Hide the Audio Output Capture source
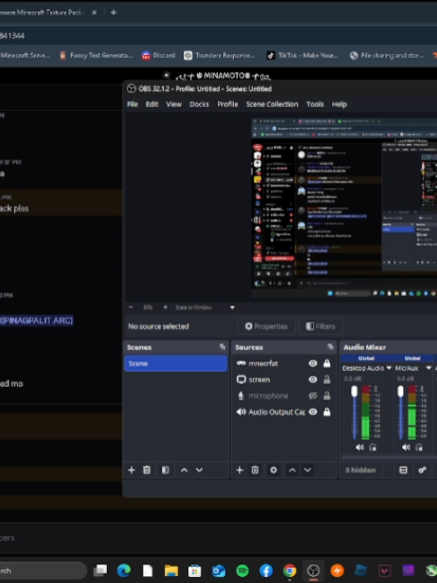437x583 pixels. (313, 412)
